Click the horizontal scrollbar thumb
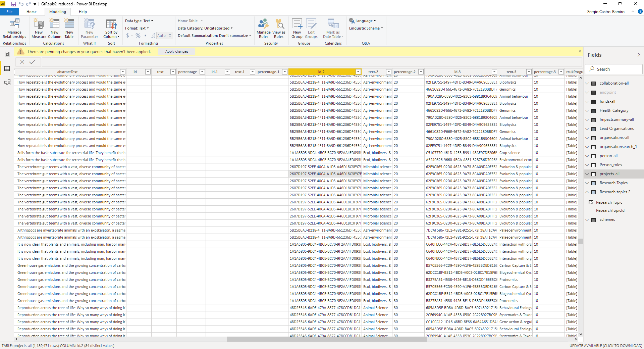Viewport: 644px width, 349px height. point(327,339)
